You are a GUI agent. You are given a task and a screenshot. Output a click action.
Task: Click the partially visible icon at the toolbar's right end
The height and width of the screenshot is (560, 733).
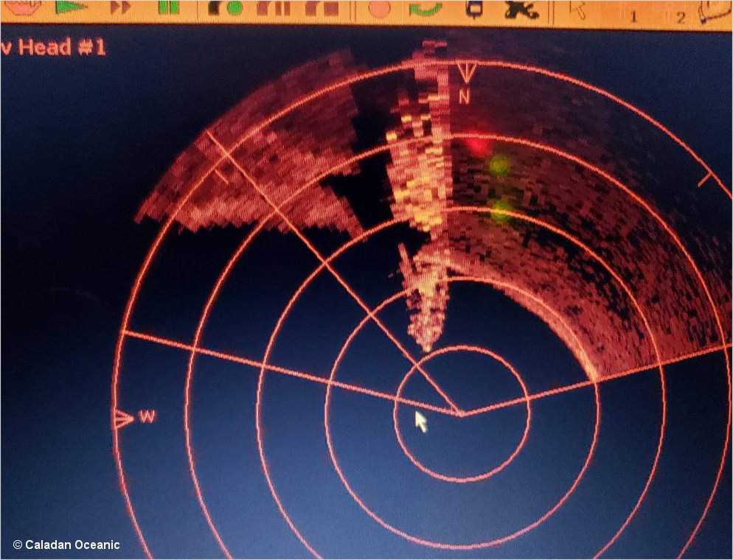pyautogui.click(x=714, y=13)
